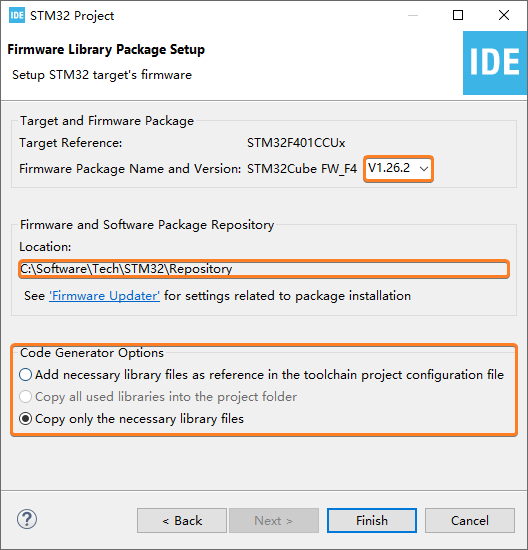Screen dimensions: 528x550
Task: Click the STM32F401CCUx target reference text
Action: 296,143
